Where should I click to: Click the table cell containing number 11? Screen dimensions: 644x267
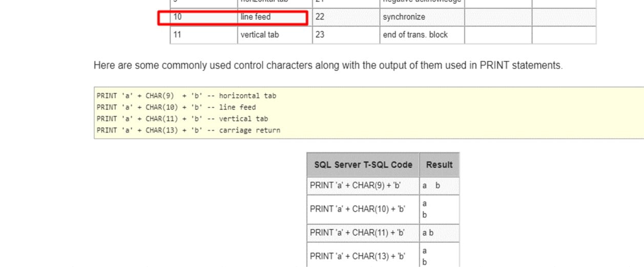click(203, 35)
